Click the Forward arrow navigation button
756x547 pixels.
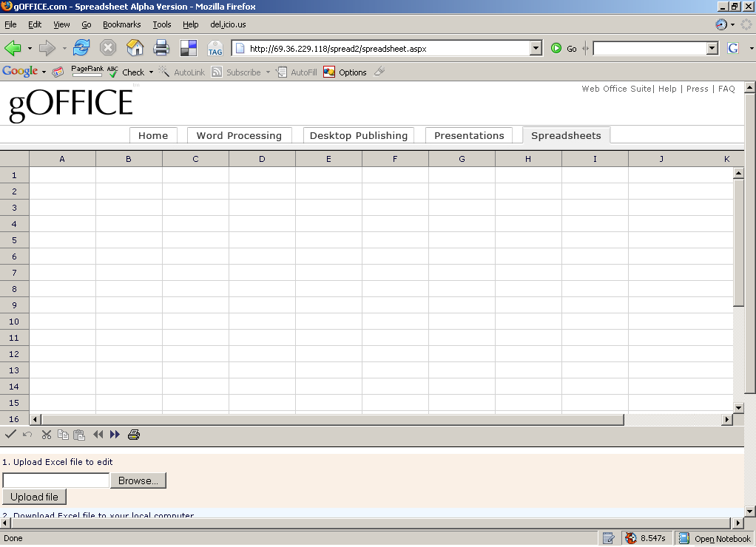coord(47,48)
